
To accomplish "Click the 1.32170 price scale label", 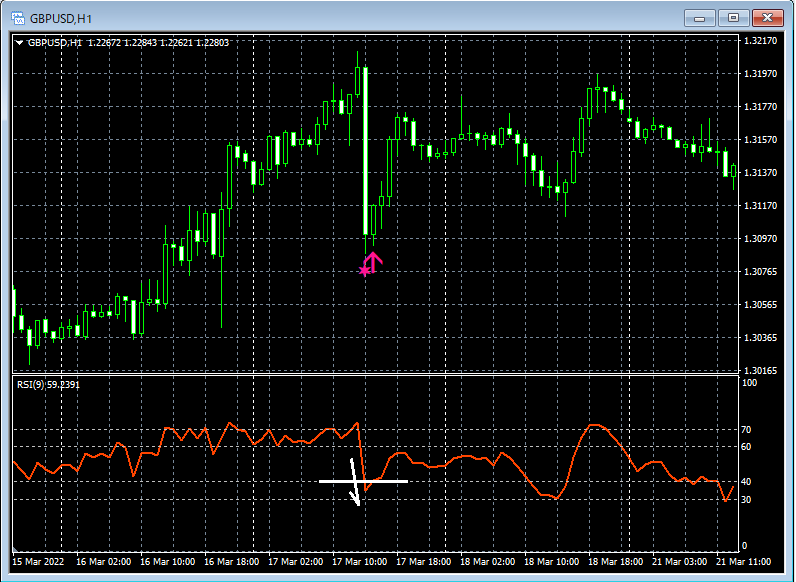I will click(x=760, y=41).
